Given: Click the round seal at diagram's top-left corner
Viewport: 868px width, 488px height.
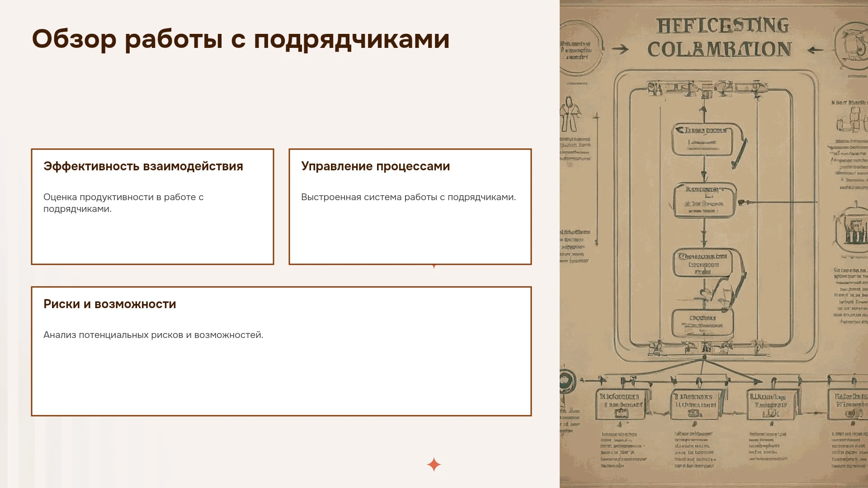Looking at the screenshot, I should point(580,49).
